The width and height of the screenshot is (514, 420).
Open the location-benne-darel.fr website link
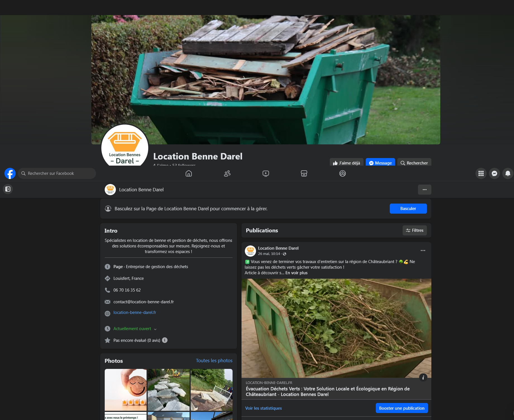tap(135, 312)
